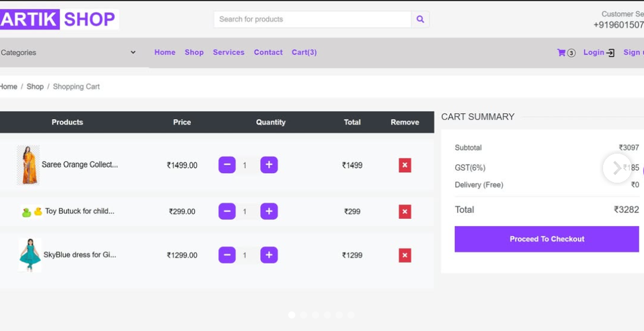Click the search magnifier icon button
644x331 pixels.
pos(420,19)
